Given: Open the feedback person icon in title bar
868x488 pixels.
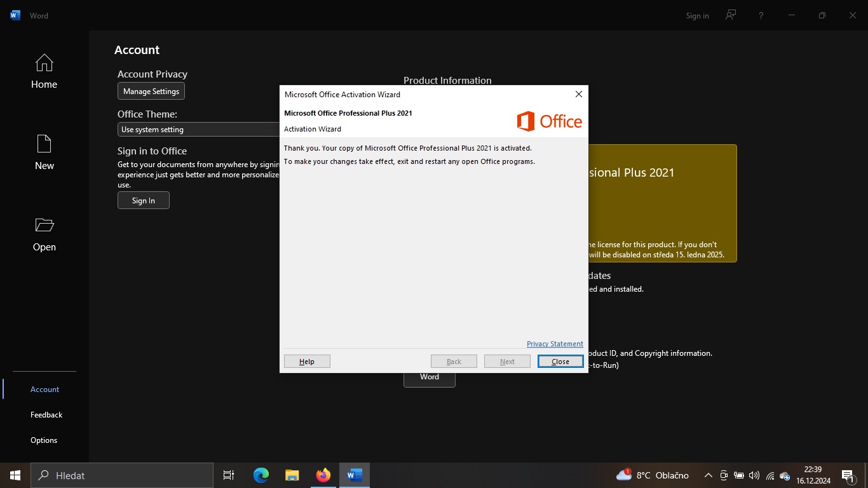Looking at the screenshot, I should coord(731,15).
